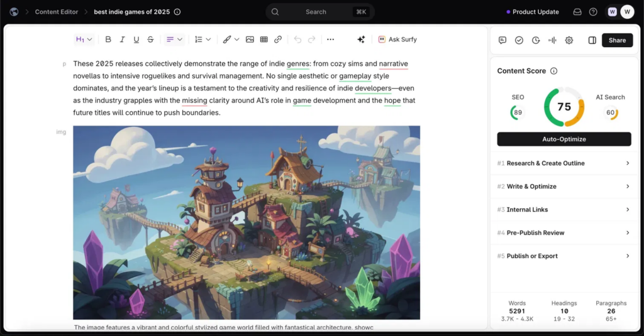Open the Content Editor breadcrumb

point(56,12)
